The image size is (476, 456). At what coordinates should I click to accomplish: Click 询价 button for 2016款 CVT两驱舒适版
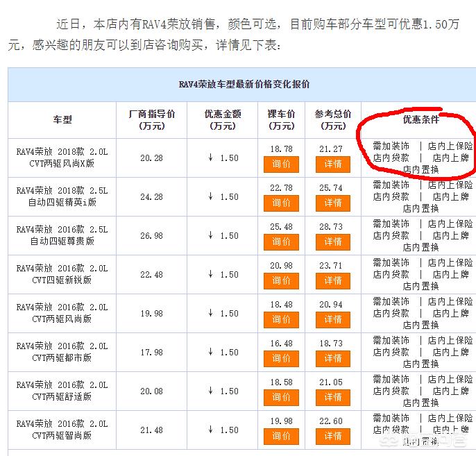(x=281, y=398)
